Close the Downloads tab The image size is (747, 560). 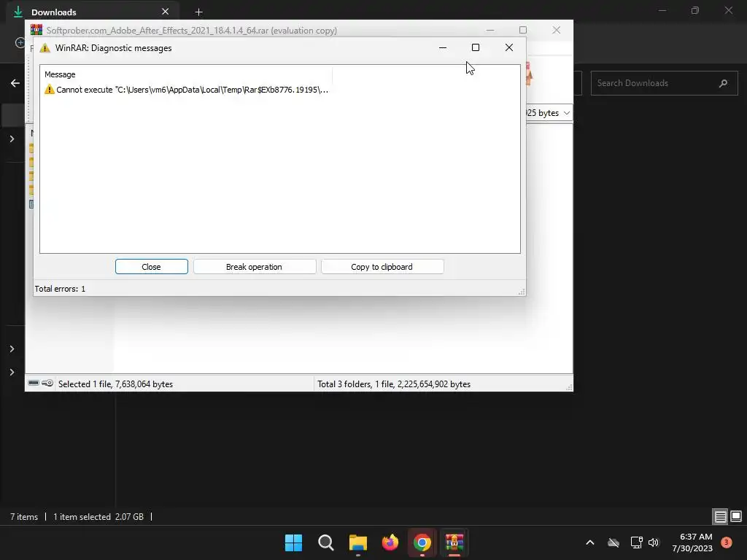coord(165,12)
